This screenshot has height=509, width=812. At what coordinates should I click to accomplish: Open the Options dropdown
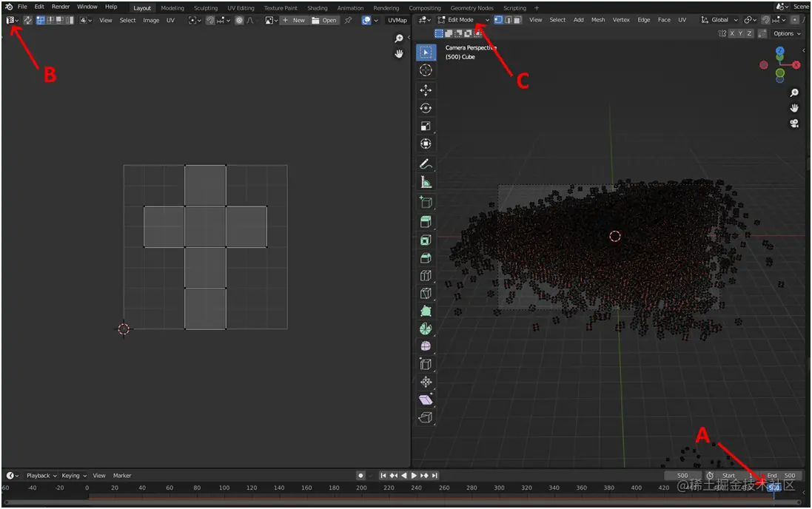click(787, 33)
